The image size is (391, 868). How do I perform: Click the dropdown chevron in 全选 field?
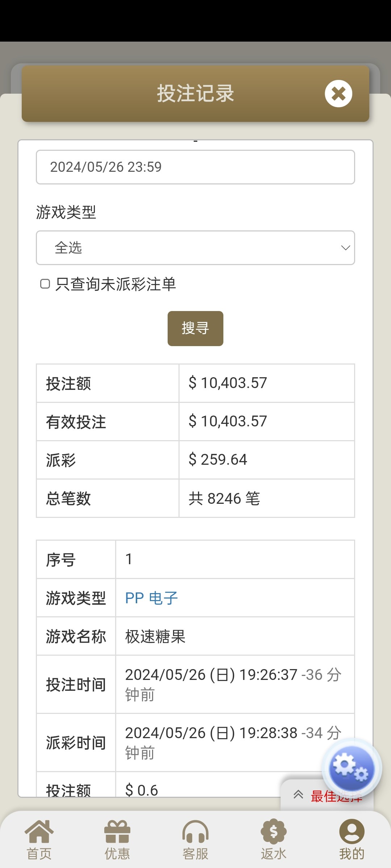(345, 248)
